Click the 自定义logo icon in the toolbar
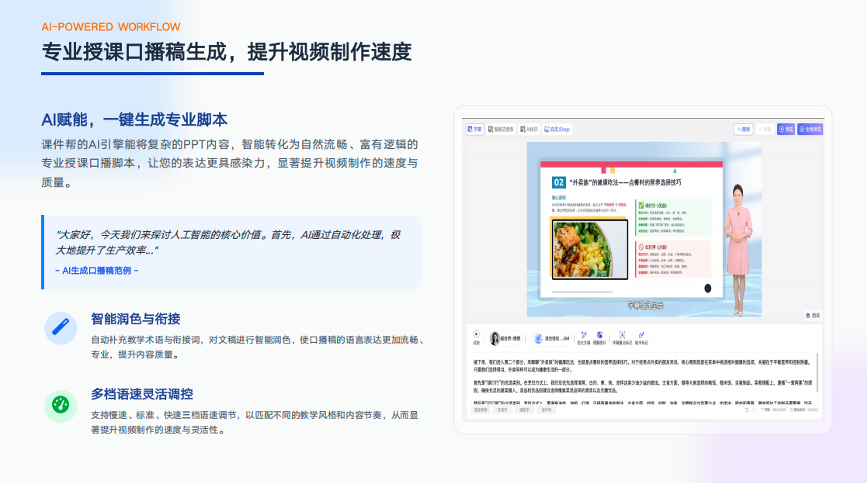This screenshot has height=484, width=868. click(556, 130)
